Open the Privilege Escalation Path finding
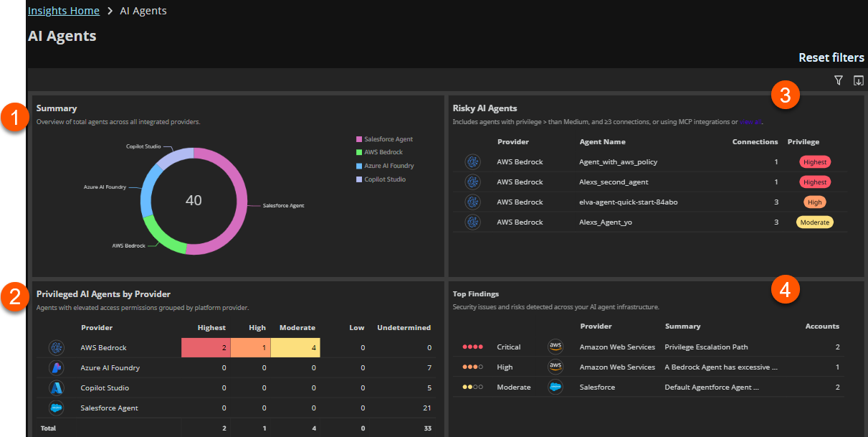 coord(706,347)
